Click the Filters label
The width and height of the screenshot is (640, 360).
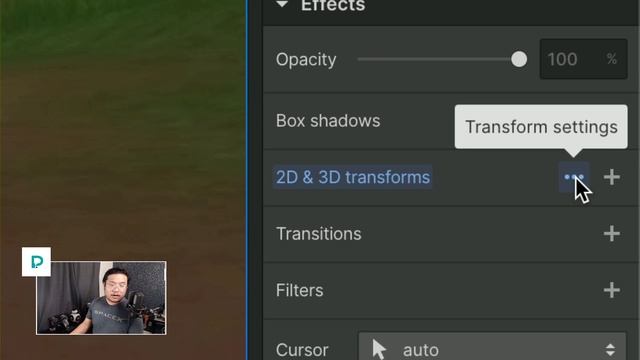pos(300,290)
